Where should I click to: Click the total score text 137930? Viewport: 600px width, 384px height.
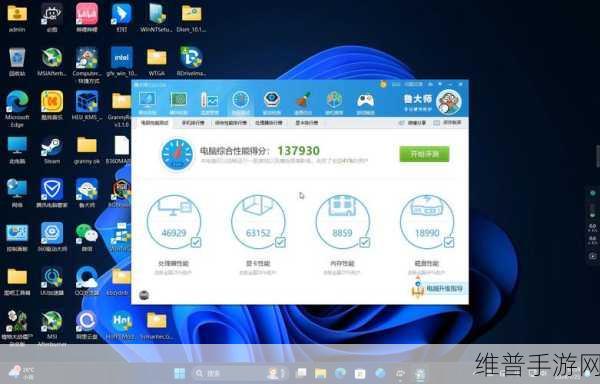click(x=298, y=151)
